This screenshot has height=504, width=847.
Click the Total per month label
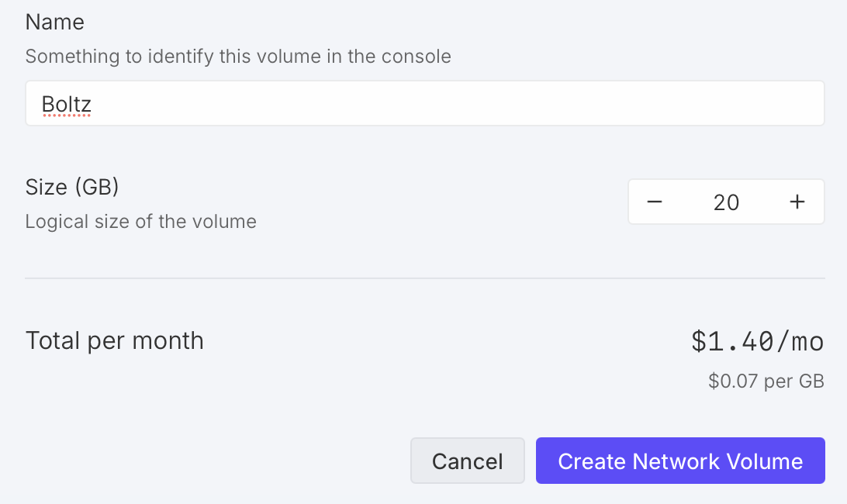[114, 340]
